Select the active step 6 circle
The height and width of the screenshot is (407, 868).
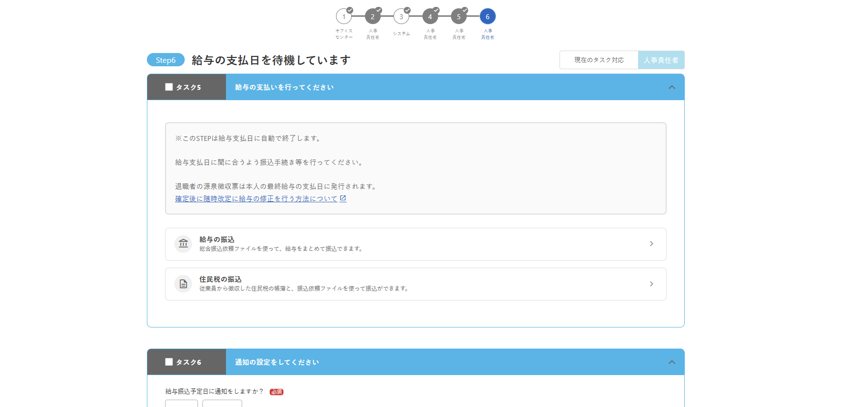pyautogui.click(x=488, y=17)
